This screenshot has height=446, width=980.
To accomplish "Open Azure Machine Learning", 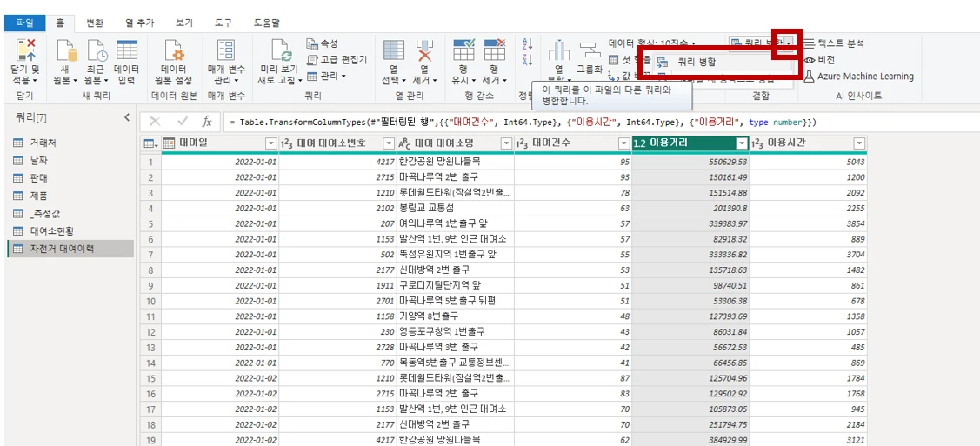I will (x=858, y=77).
